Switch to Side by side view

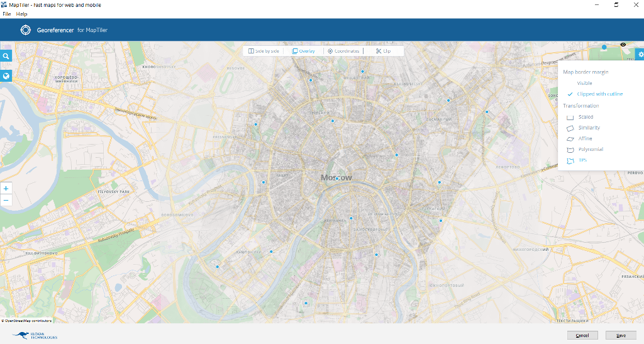coord(264,51)
